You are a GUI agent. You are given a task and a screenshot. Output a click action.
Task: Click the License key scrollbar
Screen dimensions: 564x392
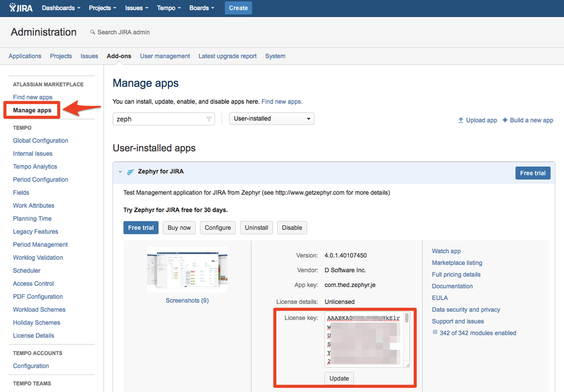tap(406, 319)
